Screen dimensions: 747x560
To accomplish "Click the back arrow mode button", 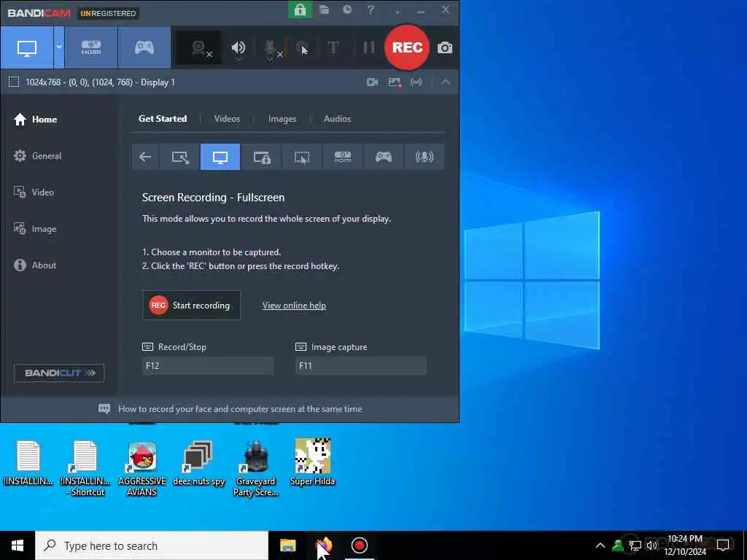I will 145,157.
